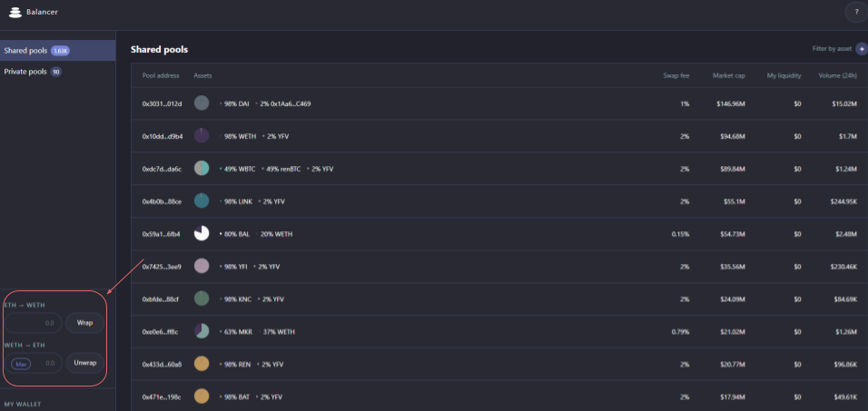This screenshot has height=411, width=868.
Task: Open the help question mark button
Action: (856, 13)
